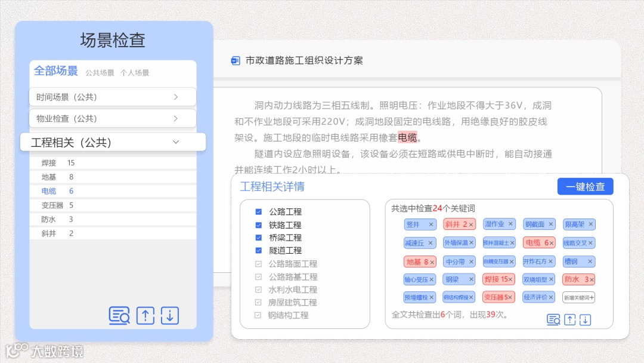Remove the 竖井 keyword tag

(431, 224)
